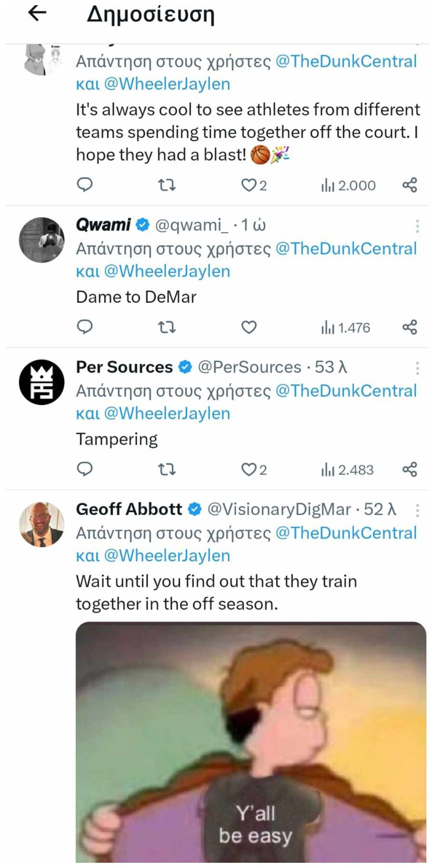
Task: Open view stats showing 1.476
Action: pyautogui.click(x=346, y=327)
